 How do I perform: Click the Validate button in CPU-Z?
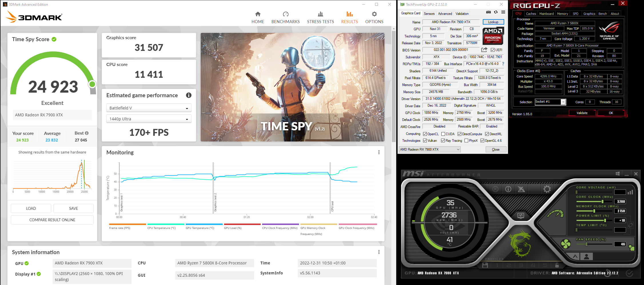(582, 113)
